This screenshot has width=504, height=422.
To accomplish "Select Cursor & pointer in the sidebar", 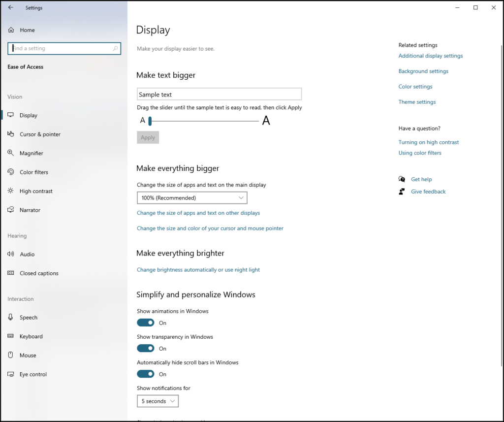I will point(40,134).
